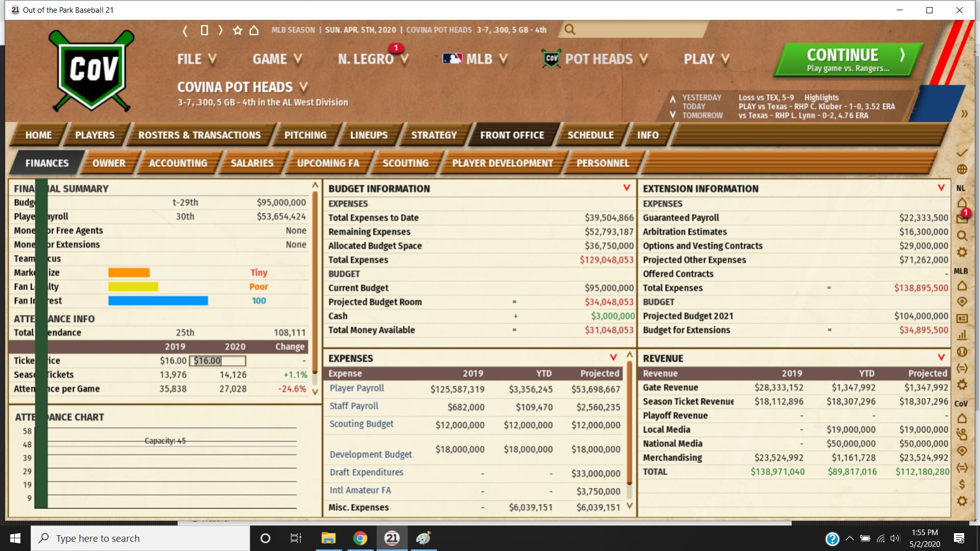The height and width of the screenshot is (551, 980).
Task: Open the Intl Amateur FA link
Action: (361, 490)
